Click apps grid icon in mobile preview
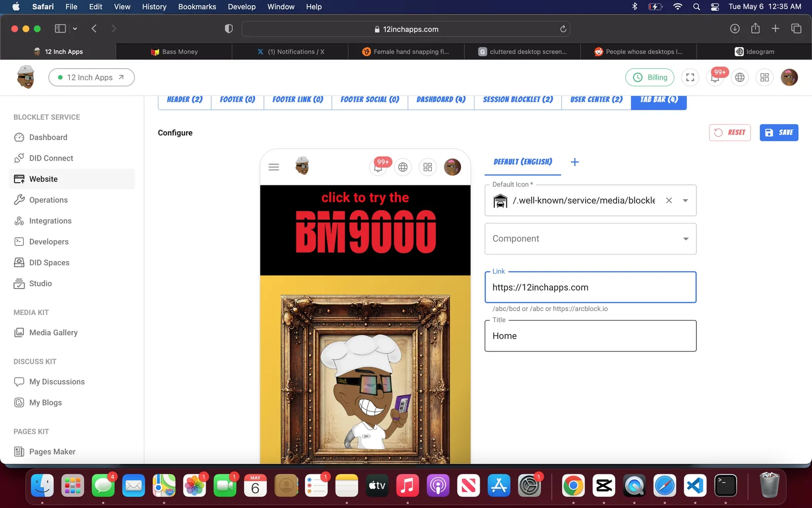The width and height of the screenshot is (812, 508). (428, 167)
